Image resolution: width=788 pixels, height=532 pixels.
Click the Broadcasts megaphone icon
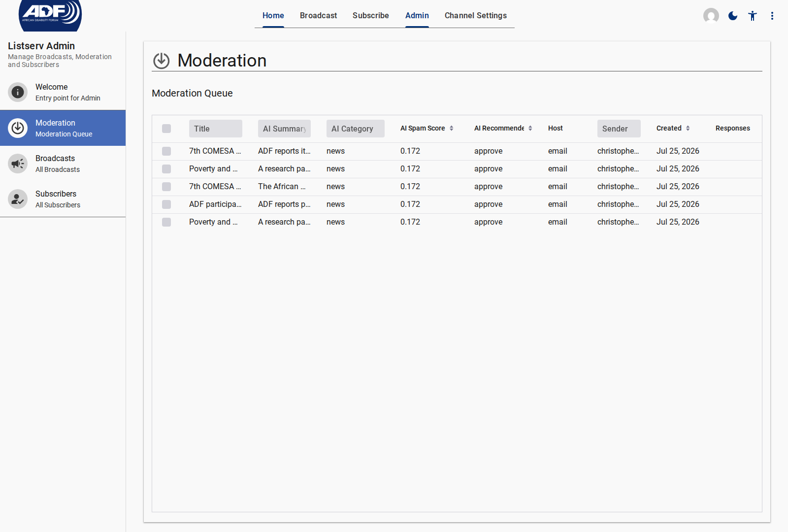pyautogui.click(x=18, y=164)
